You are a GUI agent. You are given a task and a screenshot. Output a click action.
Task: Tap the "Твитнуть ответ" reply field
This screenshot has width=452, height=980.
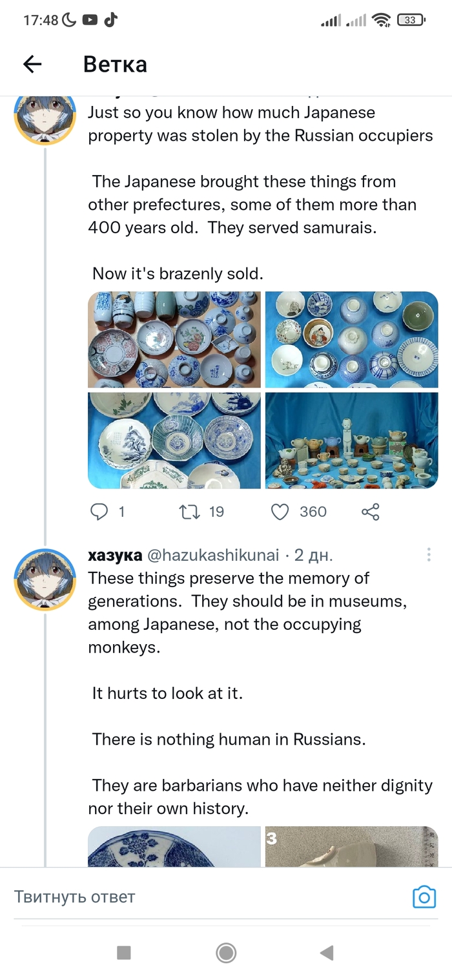pos(194,897)
